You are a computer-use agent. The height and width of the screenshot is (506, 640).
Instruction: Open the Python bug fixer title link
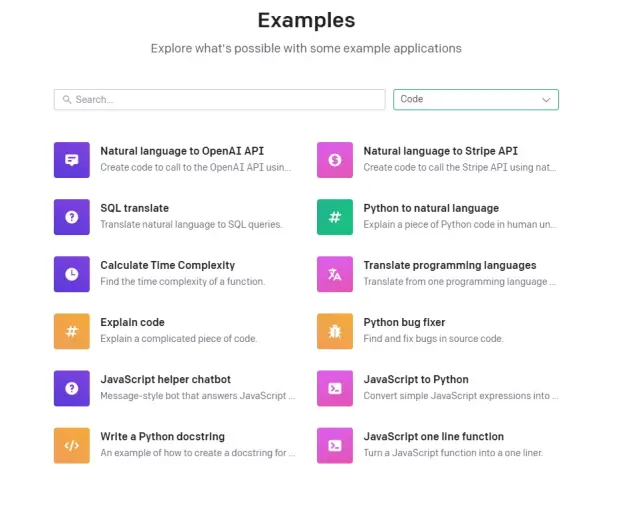[404, 322]
